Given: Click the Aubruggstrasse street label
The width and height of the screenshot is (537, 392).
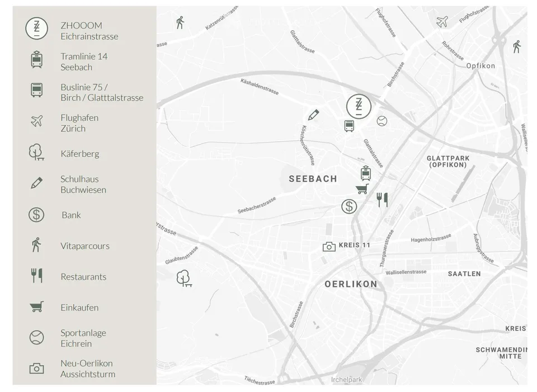Looking at the screenshot, I should 483,248.
